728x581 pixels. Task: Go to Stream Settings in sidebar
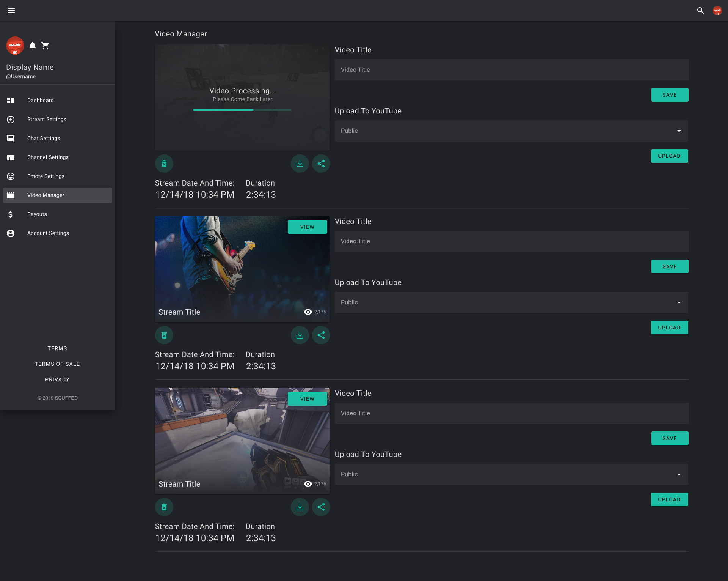click(47, 119)
